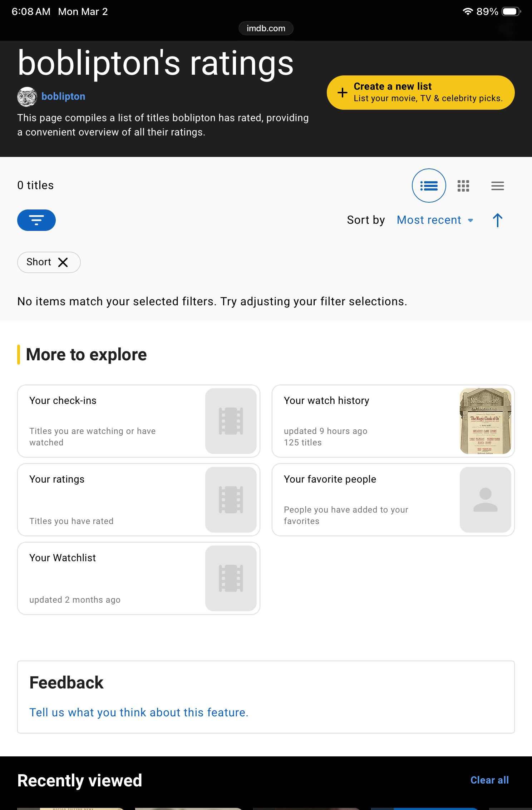Click the plus icon on Create list
Screen dimensions: 532x810
pyautogui.click(x=343, y=93)
